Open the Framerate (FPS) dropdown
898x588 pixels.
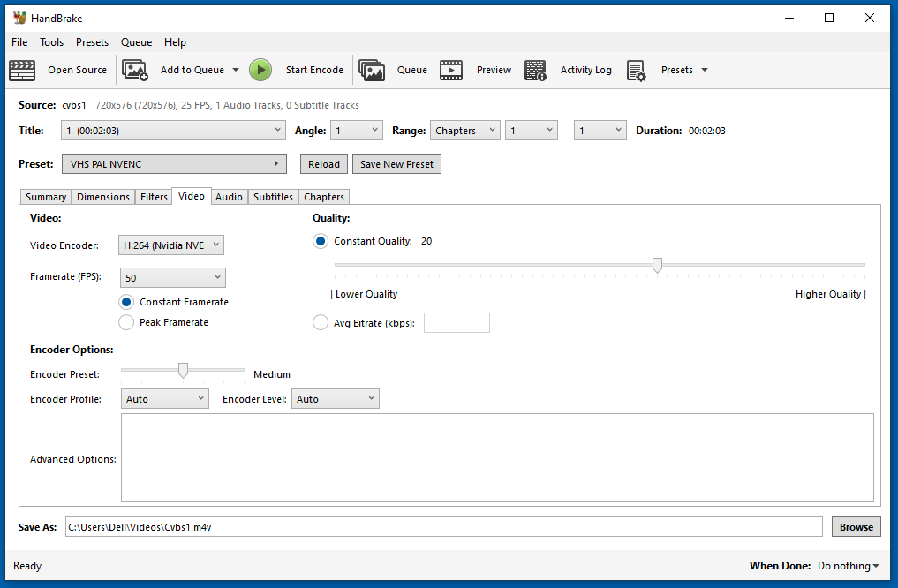coord(172,278)
